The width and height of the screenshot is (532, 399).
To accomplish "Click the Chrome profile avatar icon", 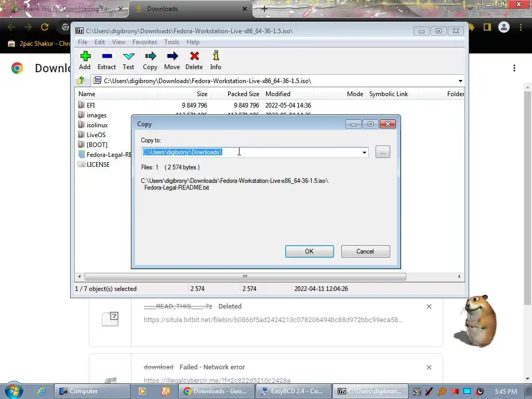I will pyautogui.click(x=504, y=27).
